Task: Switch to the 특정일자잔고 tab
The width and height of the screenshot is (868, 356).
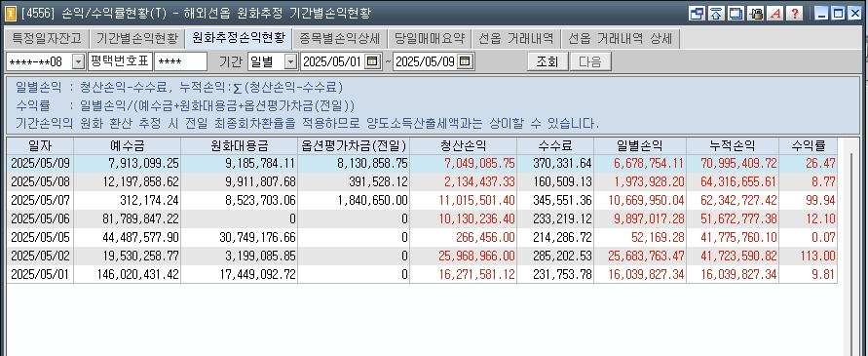Action: [47, 39]
